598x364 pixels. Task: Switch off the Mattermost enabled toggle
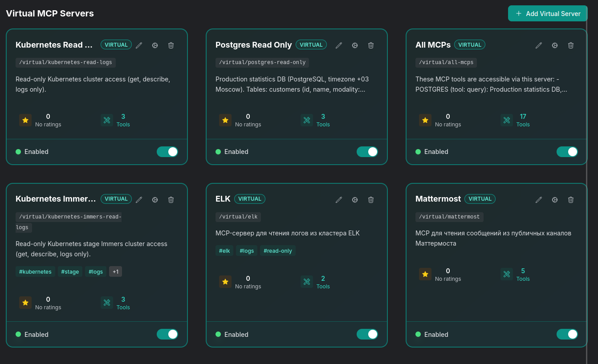click(567, 334)
